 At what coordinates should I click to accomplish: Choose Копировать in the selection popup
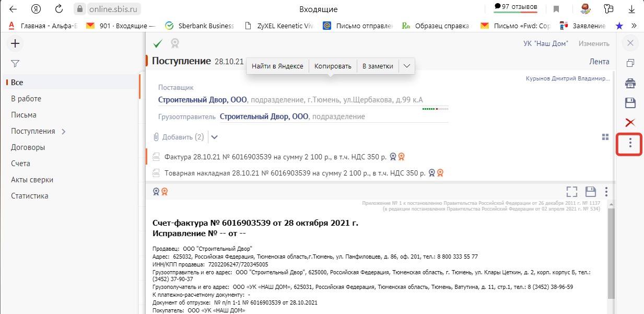(x=333, y=66)
